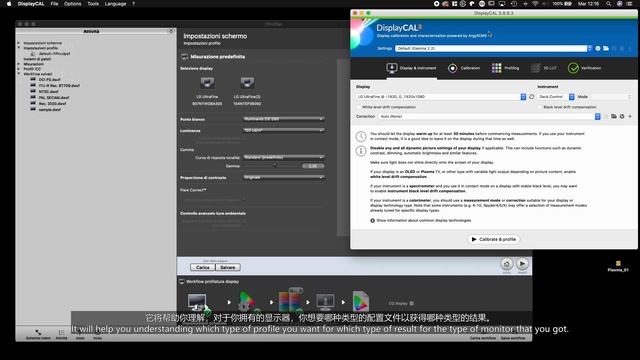The height and width of the screenshot is (360, 640).
Task: Expand Impostazioni schermo in the tree
Action: 19,43
